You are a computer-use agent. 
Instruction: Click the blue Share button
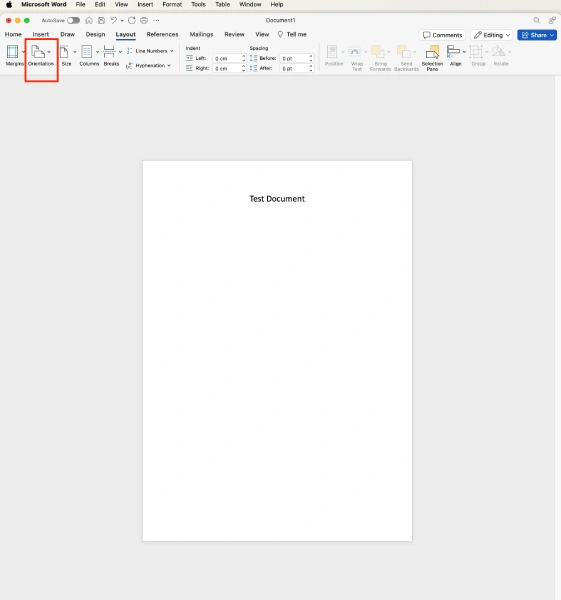click(537, 35)
